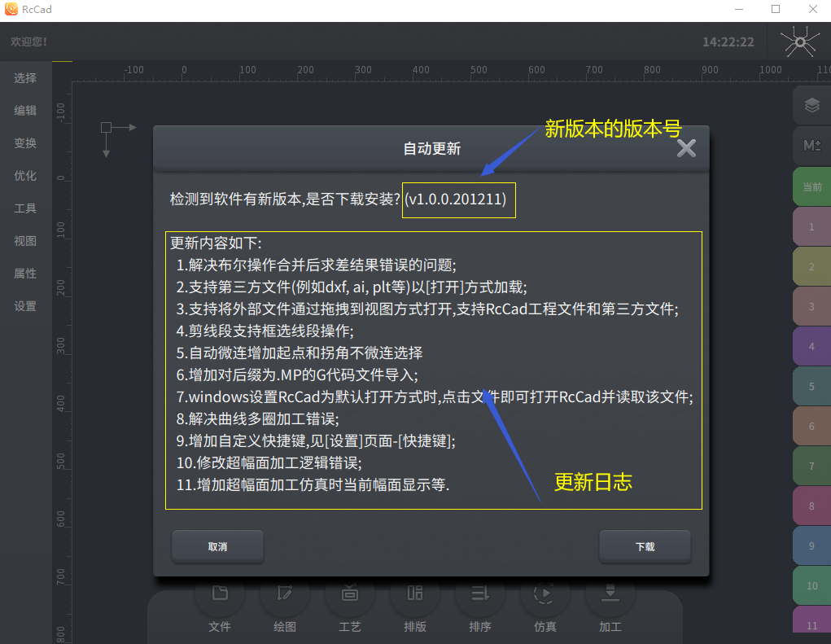831x644 pixels.
Task: Close the 自动更新 dialog with X
Action: click(686, 148)
